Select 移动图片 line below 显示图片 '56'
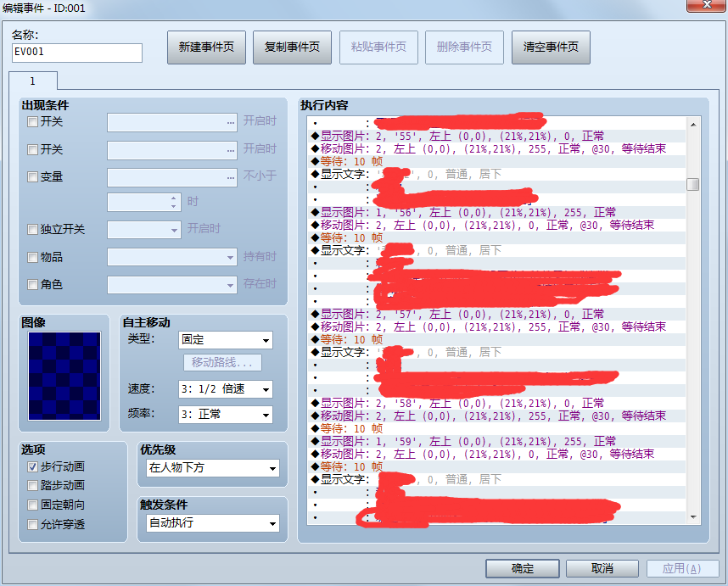 click(x=496, y=225)
